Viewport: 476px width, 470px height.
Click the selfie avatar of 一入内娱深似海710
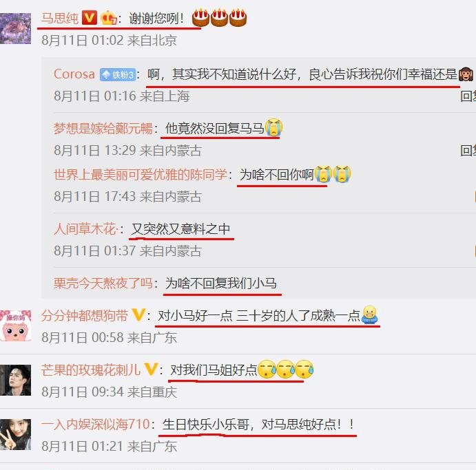pos(15,434)
